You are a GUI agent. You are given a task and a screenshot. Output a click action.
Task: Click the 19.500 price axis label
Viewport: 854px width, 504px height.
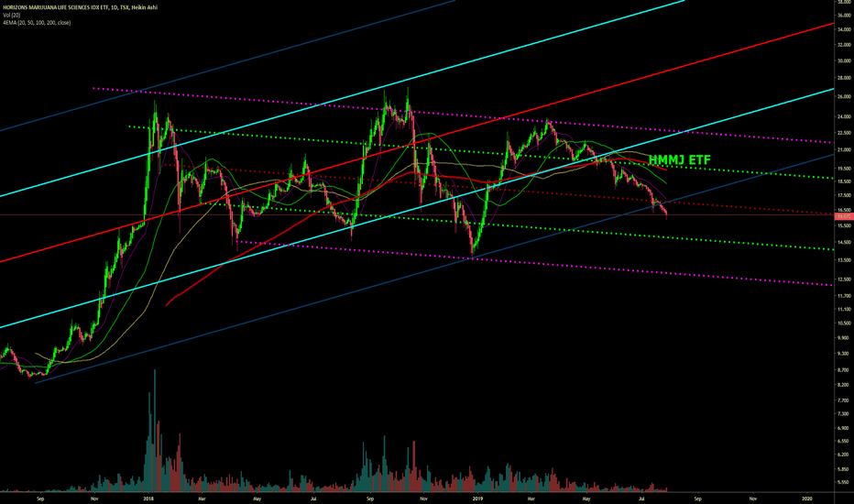tap(844, 169)
